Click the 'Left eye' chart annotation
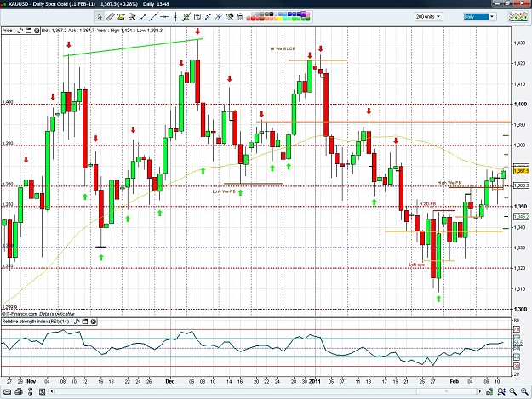Image resolution: width=532 pixels, height=399 pixels. (416, 265)
